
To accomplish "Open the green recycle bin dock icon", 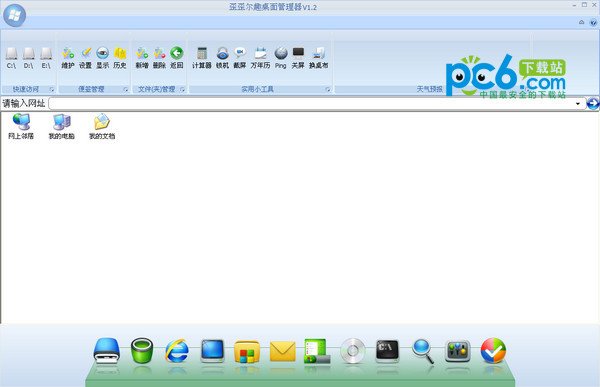I will click(142, 351).
